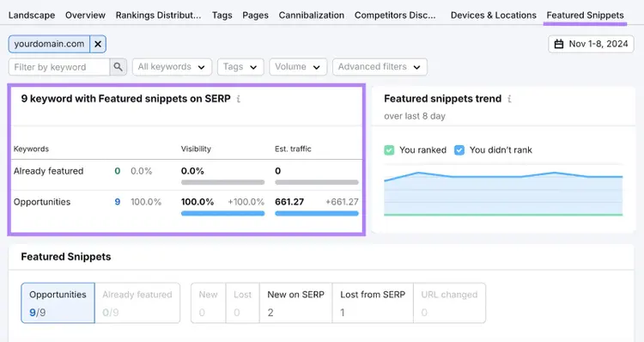Click the 661.27 estimated traffic value
Viewport: 644px width, 342px height.
click(x=289, y=202)
